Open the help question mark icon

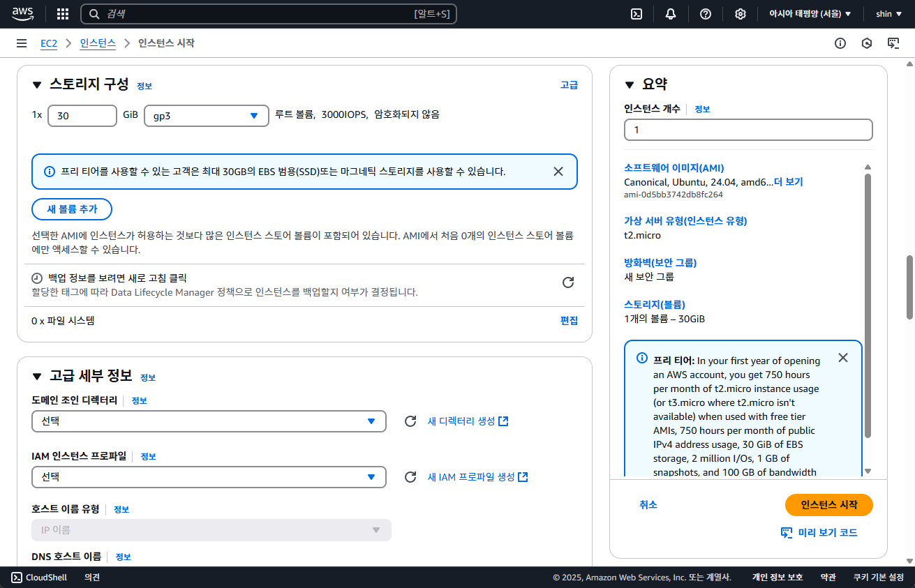[x=706, y=14]
